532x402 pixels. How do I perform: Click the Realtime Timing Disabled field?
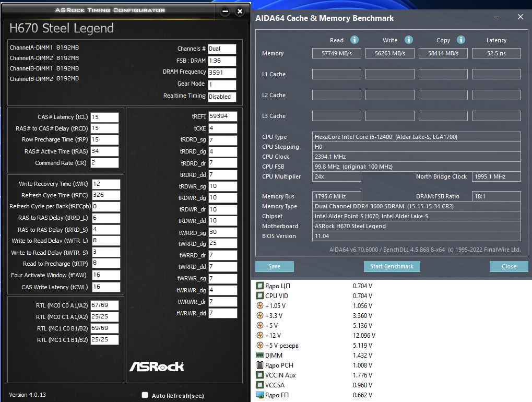pyautogui.click(x=222, y=97)
